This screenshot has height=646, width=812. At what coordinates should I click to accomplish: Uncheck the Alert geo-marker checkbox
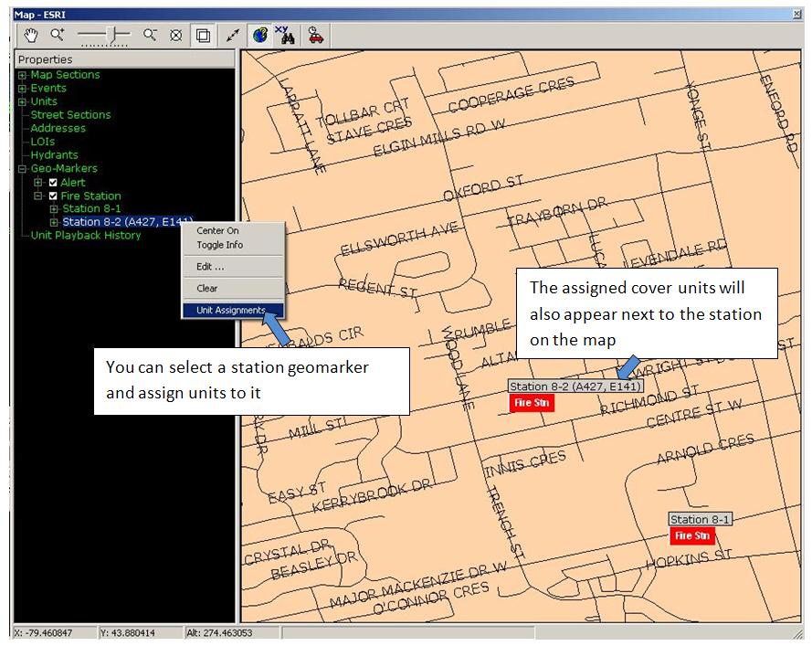53,183
